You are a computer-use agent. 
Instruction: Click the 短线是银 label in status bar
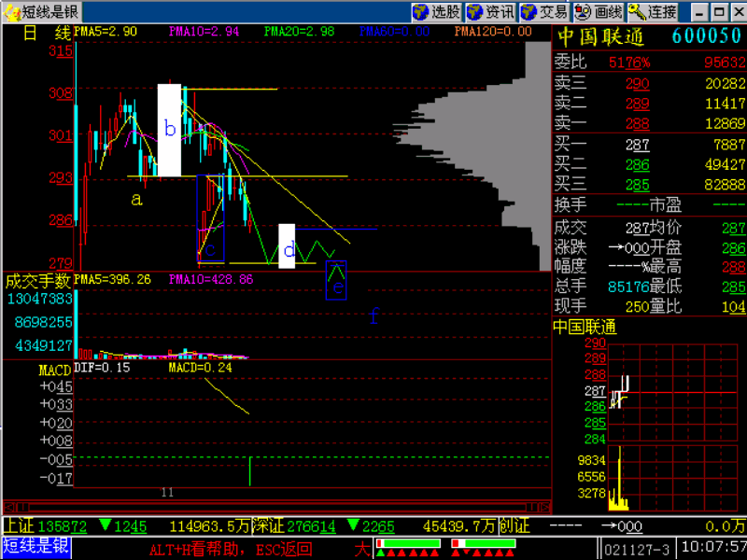pos(36,547)
